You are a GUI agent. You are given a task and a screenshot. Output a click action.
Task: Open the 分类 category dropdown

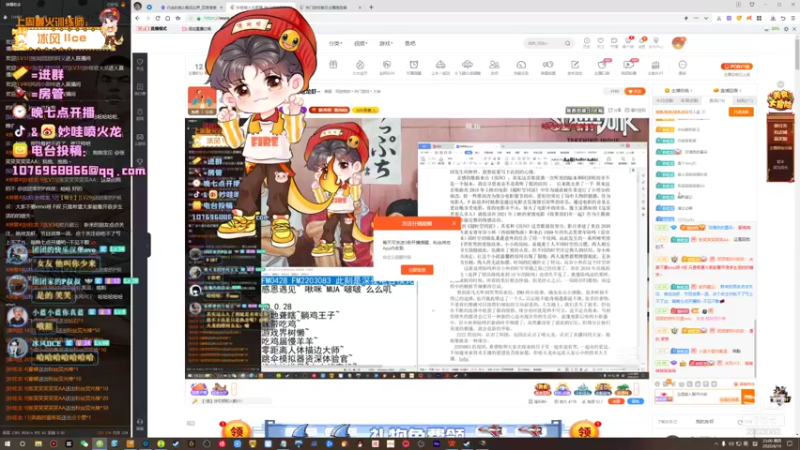pyautogui.click(x=335, y=43)
